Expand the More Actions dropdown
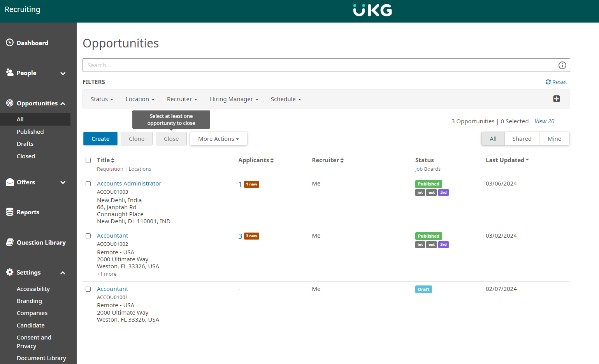The height and width of the screenshot is (364, 599). coord(218,139)
